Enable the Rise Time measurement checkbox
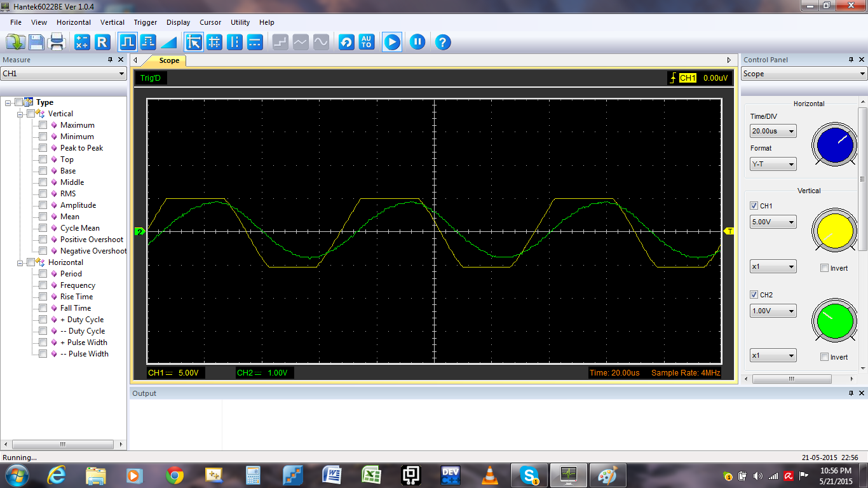868x488 pixels. (x=43, y=297)
